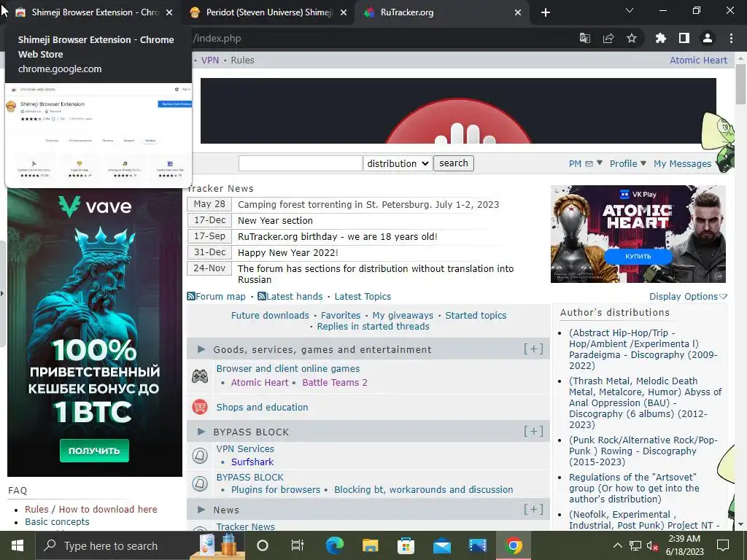Open Task View on the taskbar

(x=298, y=545)
